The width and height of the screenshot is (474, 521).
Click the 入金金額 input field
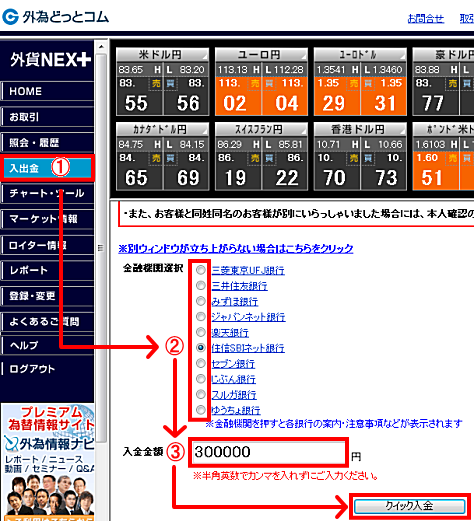(x=268, y=452)
